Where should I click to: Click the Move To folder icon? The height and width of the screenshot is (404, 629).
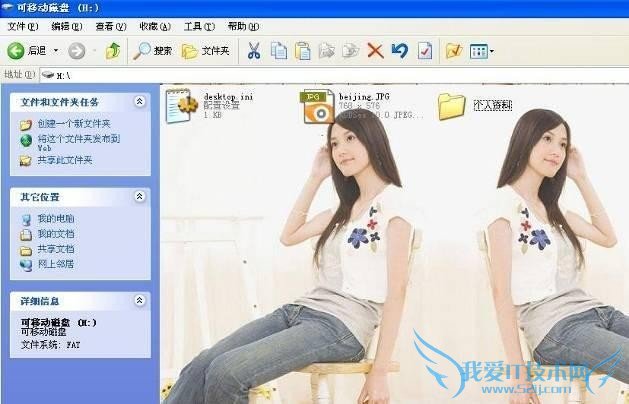[x=327, y=51]
